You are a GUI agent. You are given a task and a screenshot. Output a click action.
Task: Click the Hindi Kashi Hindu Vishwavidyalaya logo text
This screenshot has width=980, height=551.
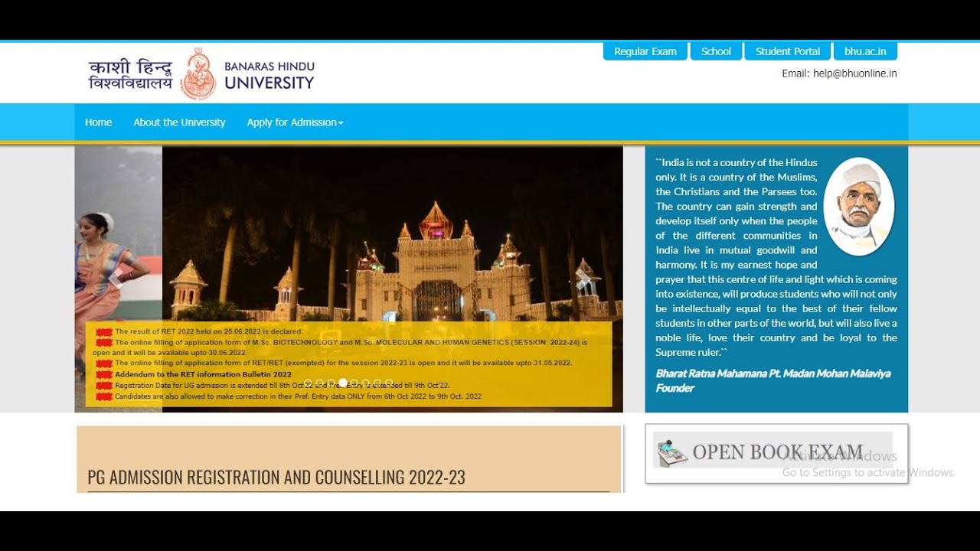(x=131, y=74)
